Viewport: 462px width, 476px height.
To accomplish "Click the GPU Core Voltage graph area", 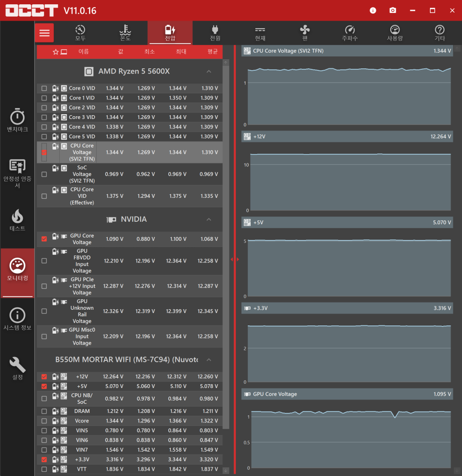I will click(351, 439).
